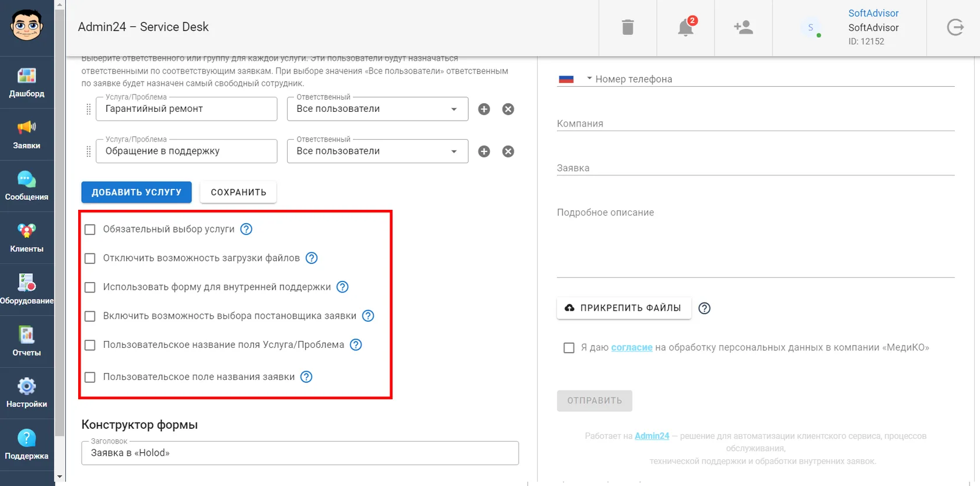Expand Ответственный dropdown for Гарантийный ремонт

pyautogui.click(x=377, y=109)
